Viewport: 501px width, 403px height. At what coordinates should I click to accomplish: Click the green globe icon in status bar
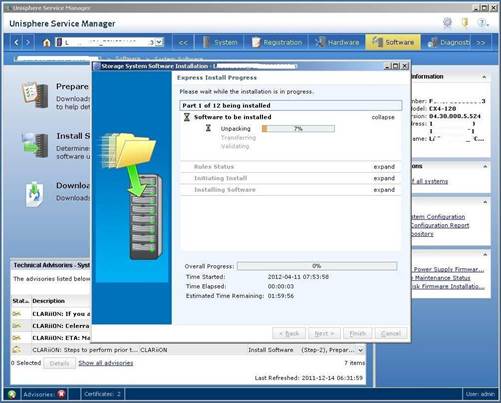12,394
